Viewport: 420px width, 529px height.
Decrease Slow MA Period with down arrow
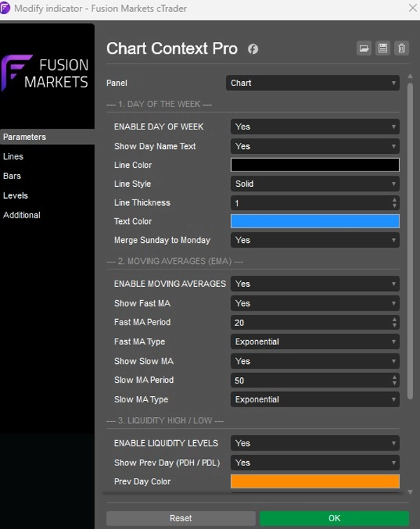pos(394,383)
